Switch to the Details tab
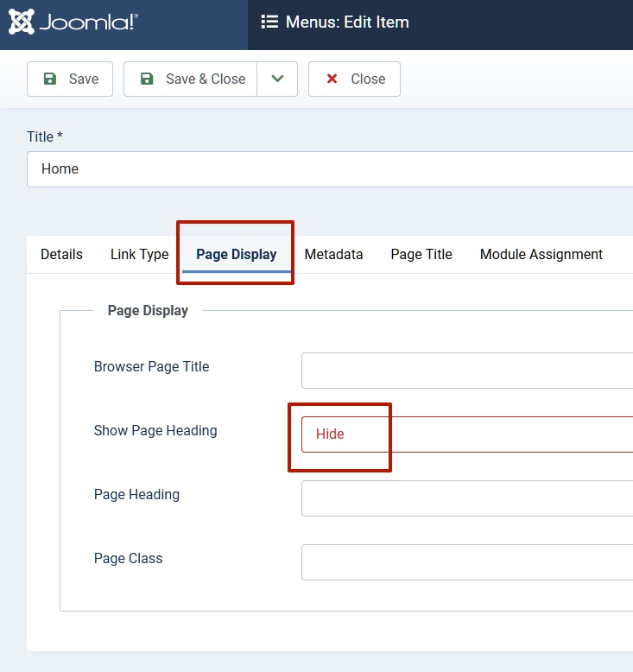 61,254
